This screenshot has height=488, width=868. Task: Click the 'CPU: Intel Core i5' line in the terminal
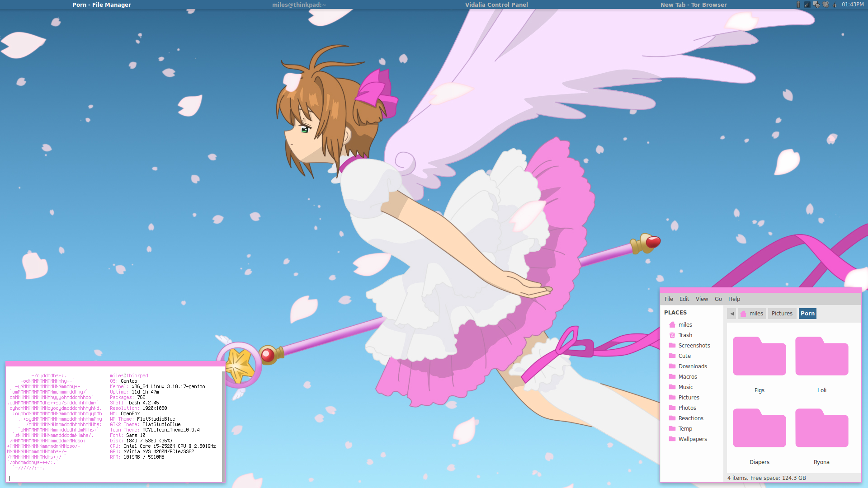[163, 446]
